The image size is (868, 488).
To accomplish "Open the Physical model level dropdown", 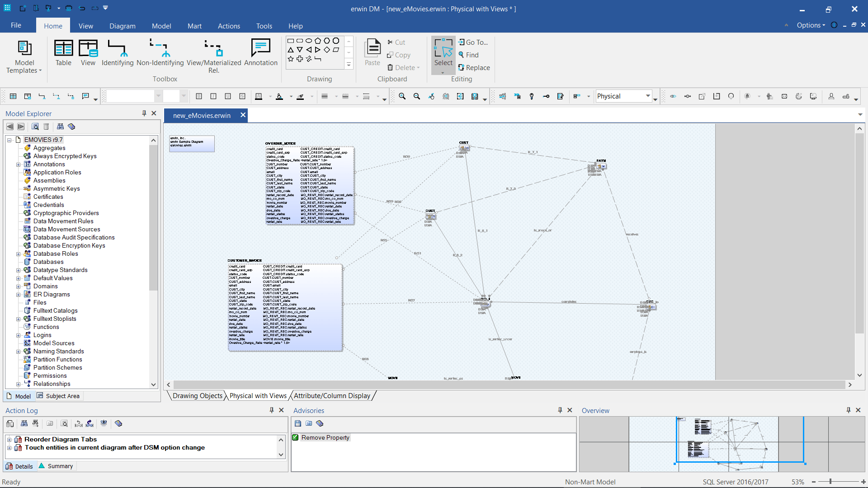I will pos(648,96).
